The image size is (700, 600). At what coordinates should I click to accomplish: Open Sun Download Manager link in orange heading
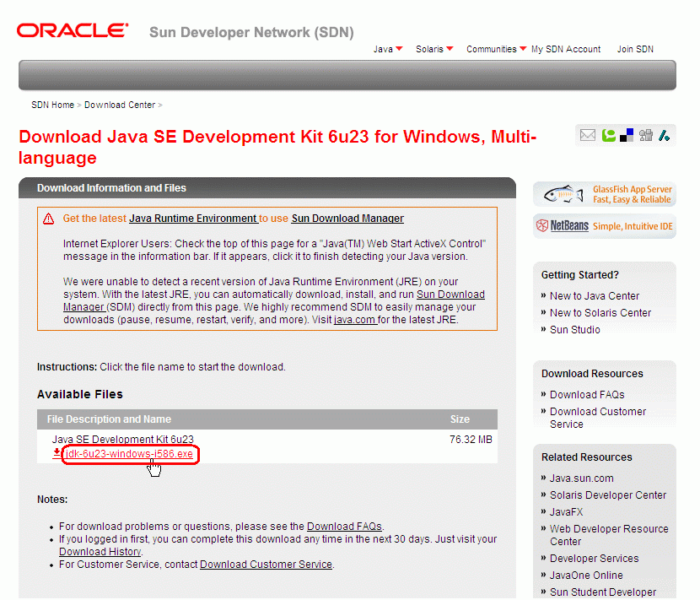[347, 219]
